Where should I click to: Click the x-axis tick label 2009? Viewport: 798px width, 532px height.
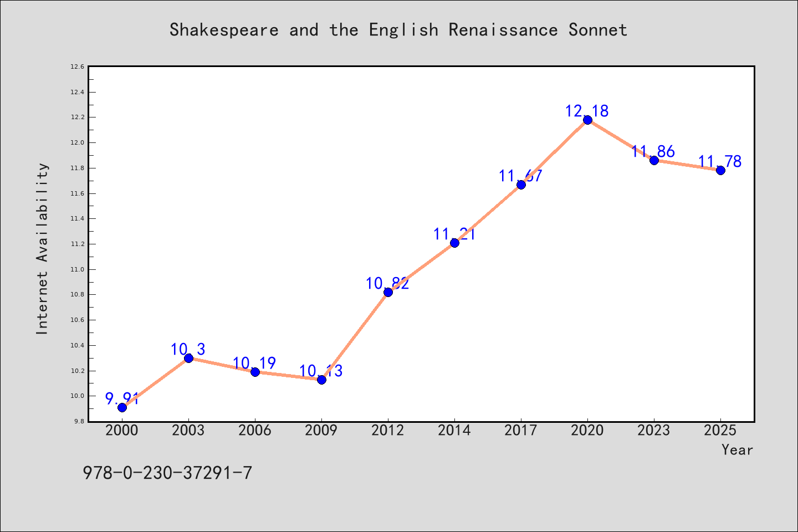coord(321,430)
